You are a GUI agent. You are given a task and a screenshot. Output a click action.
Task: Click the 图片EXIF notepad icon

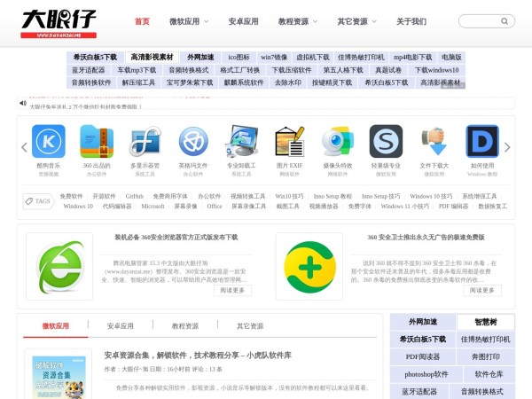coord(289,141)
